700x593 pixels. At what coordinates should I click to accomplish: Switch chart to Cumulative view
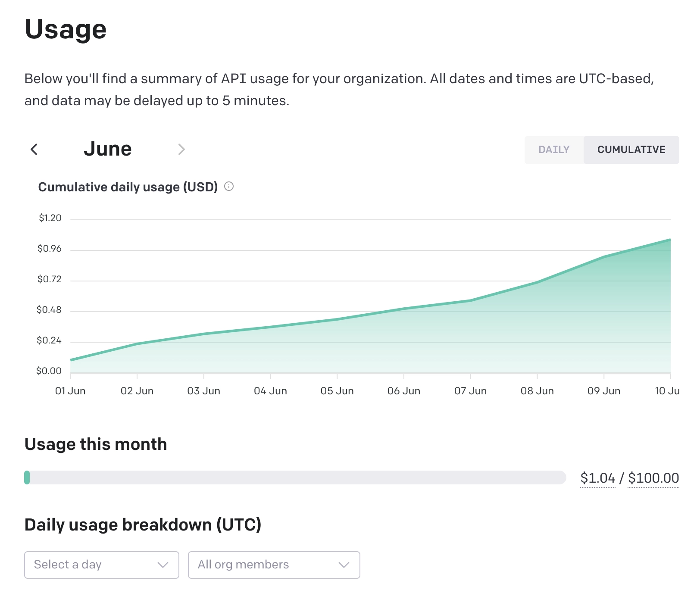pos(631,150)
